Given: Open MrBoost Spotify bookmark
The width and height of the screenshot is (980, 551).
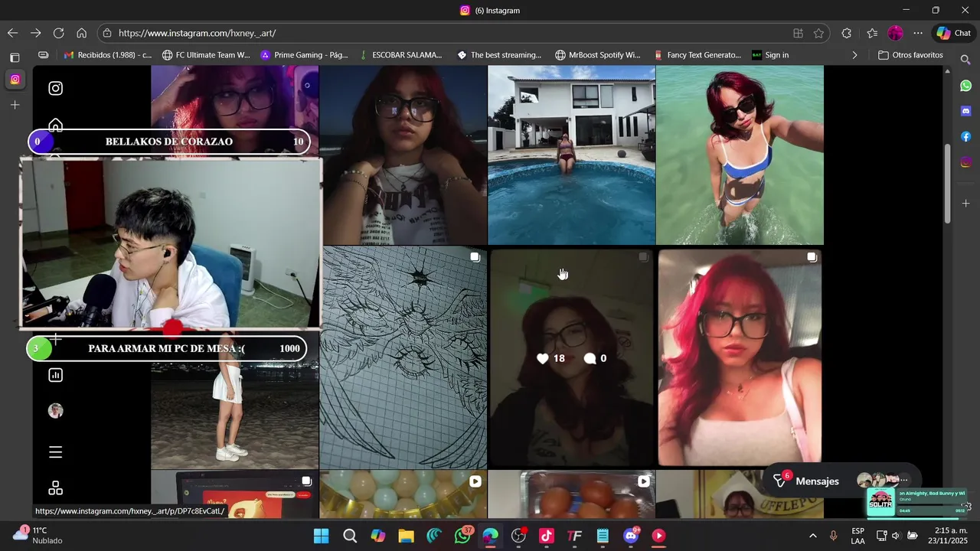Looking at the screenshot, I should click(x=598, y=55).
